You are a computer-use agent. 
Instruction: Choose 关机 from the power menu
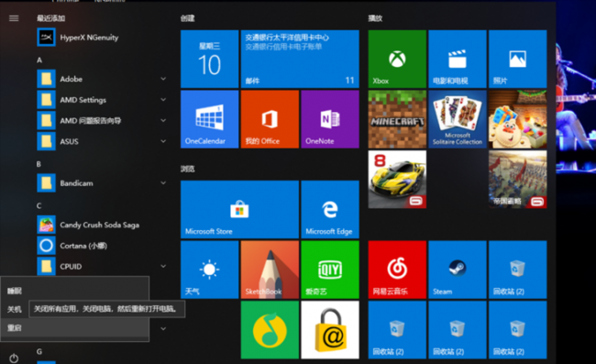pos(15,309)
